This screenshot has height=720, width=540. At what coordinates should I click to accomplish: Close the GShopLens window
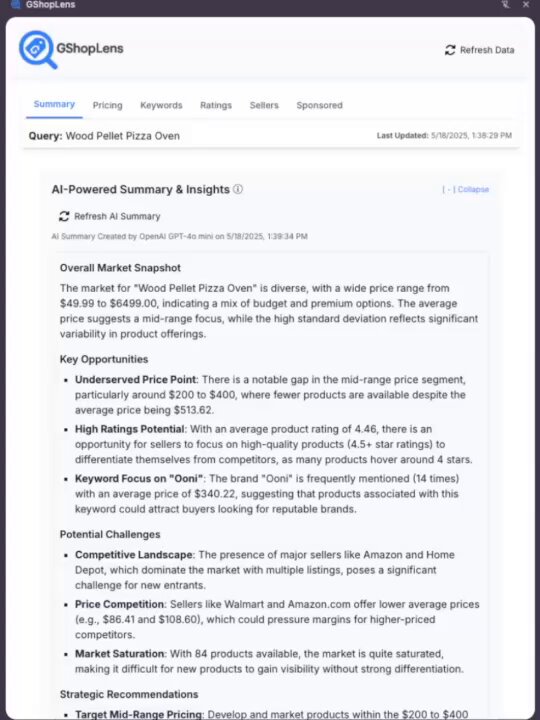(526, 5)
